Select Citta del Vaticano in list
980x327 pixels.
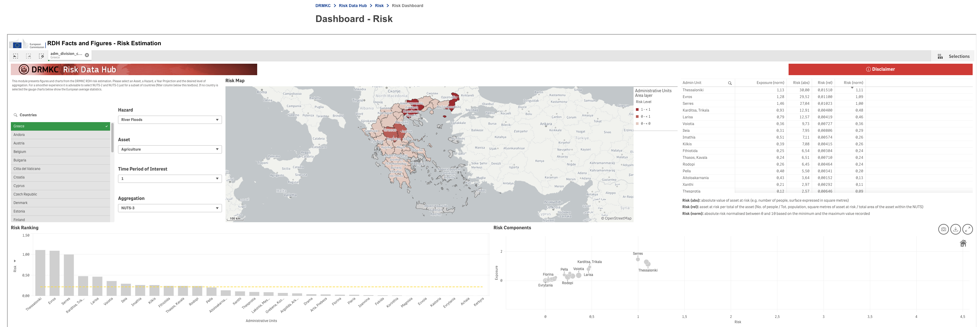tap(60, 169)
